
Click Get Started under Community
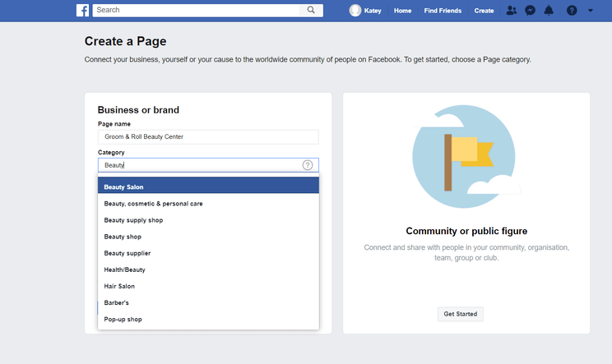pyautogui.click(x=460, y=314)
